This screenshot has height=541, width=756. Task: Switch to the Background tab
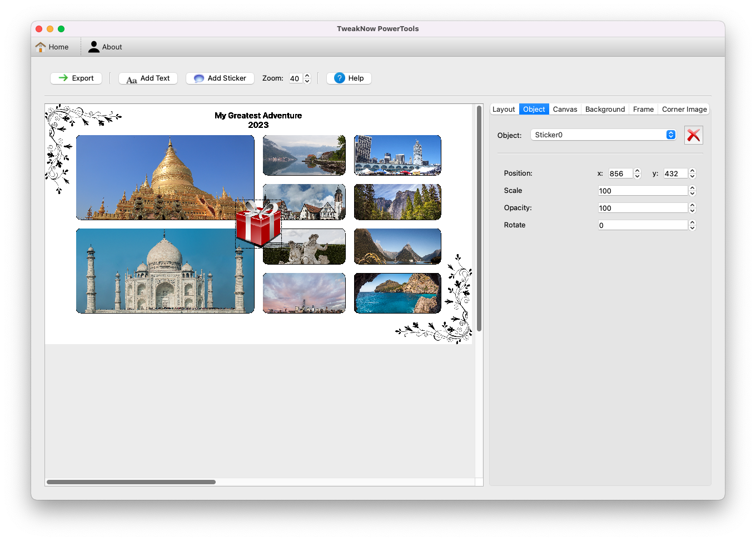click(605, 110)
